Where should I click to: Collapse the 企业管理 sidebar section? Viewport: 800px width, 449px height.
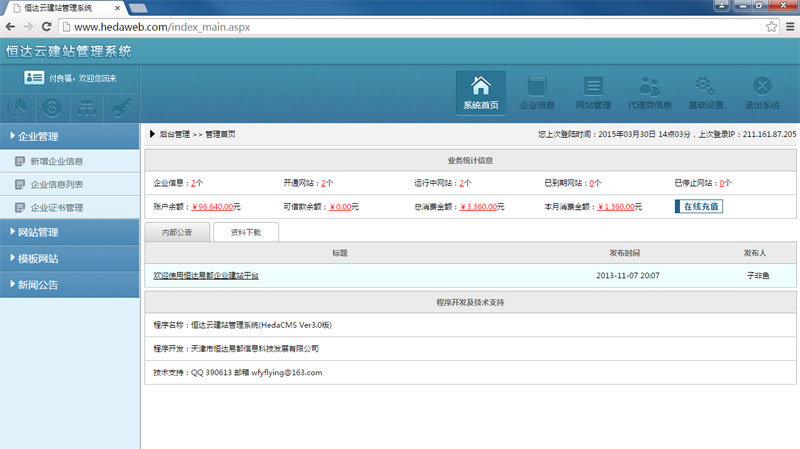pos(70,136)
